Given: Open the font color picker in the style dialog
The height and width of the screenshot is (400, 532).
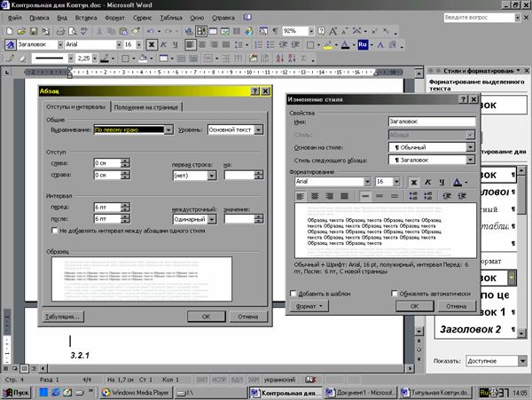Looking at the screenshot, I should tap(465, 181).
